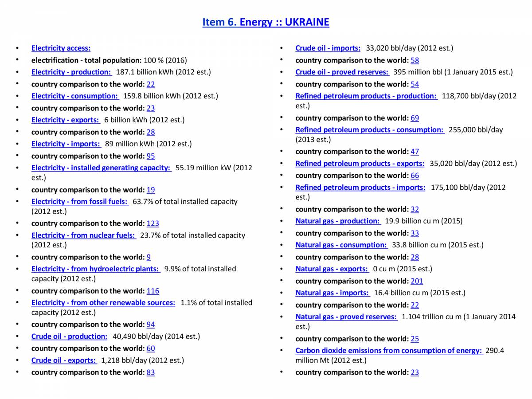This screenshot has width=532, height=399.
Task: Open 'Electricity - from nuclear fuels:' link
Action: 83,235
